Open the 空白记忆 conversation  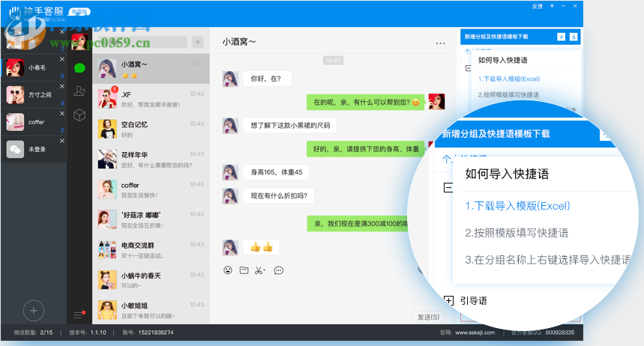(x=151, y=130)
